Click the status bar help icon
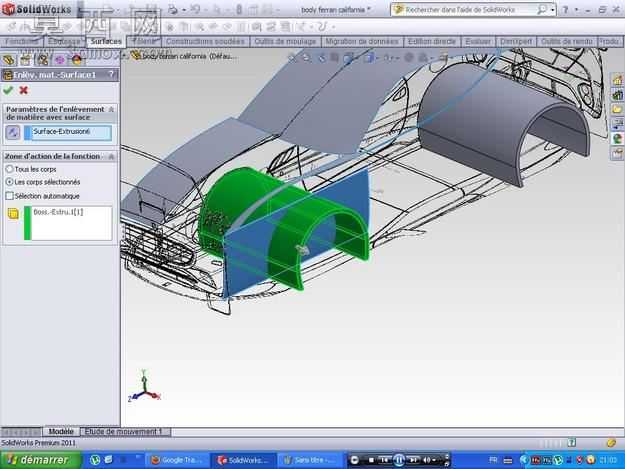The height and width of the screenshot is (469, 625). click(x=572, y=442)
